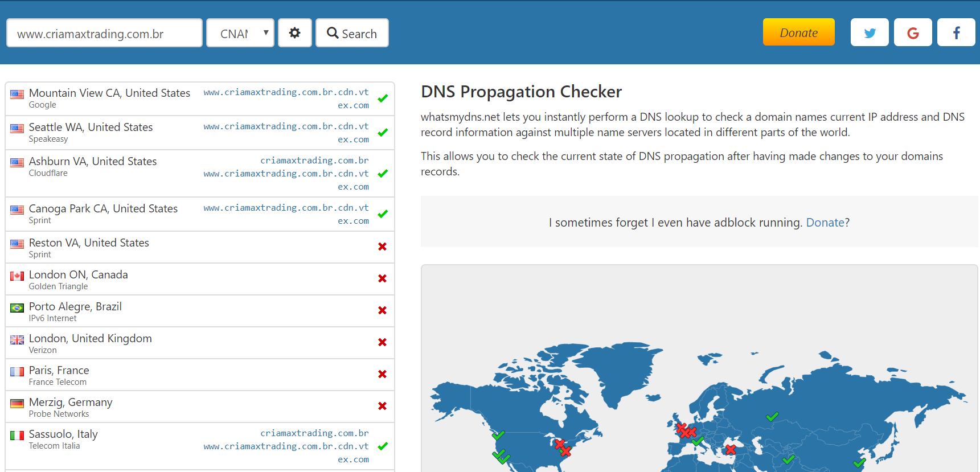Image resolution: width=980 pixels, height=472 pixels.
Task: Open the cdn.vtex.com result for Seattle
Action: 286,133
